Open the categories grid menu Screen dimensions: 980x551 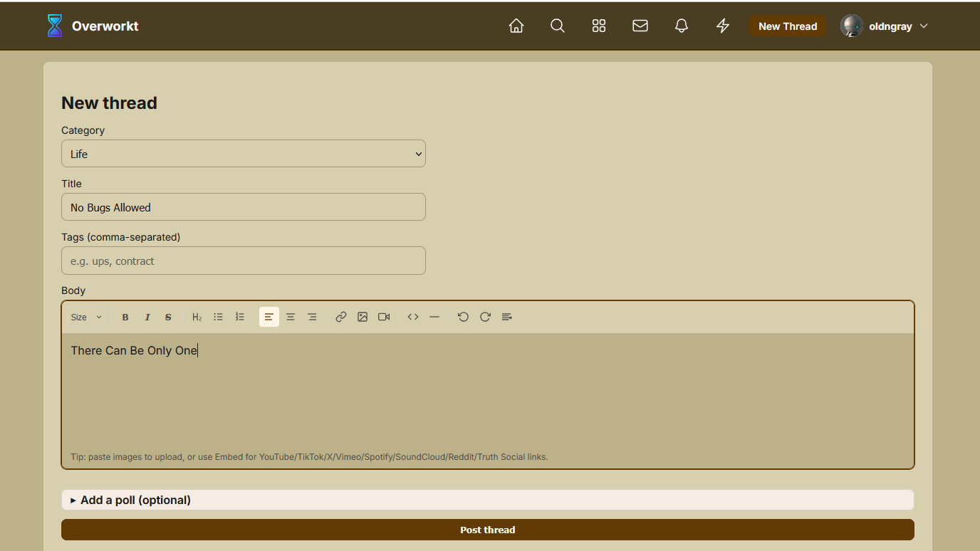click(x=599, y=26)
